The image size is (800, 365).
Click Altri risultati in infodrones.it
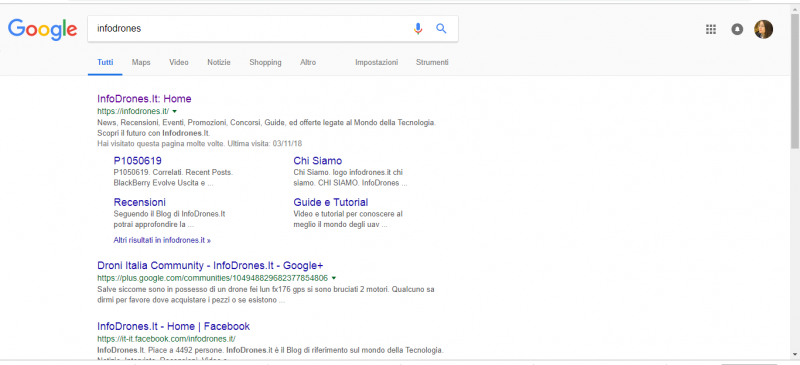click(162, 240)
